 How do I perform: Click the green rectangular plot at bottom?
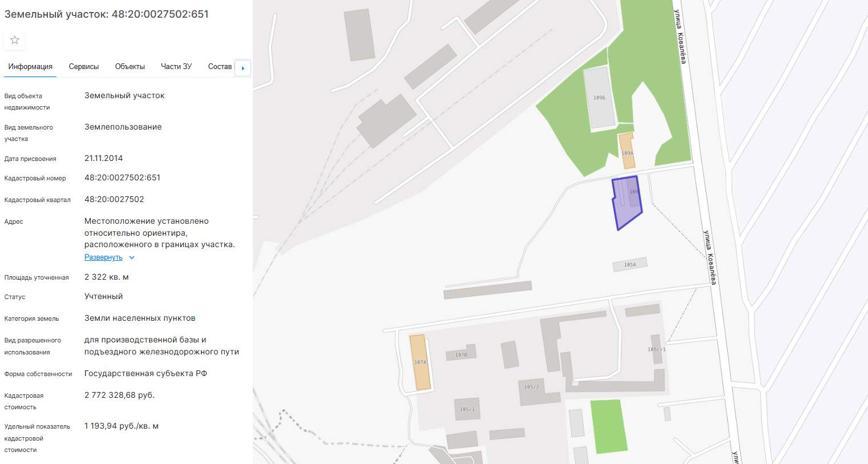coord(609,426)
